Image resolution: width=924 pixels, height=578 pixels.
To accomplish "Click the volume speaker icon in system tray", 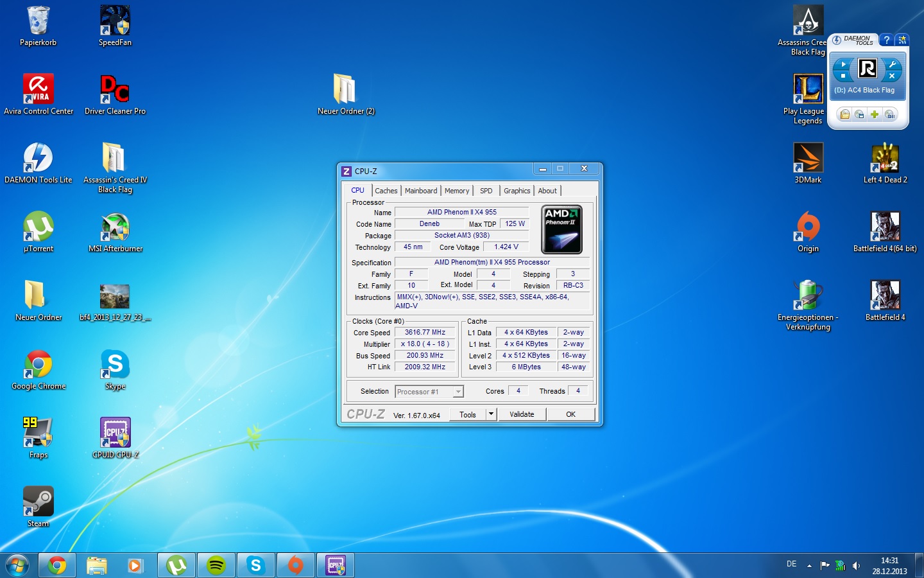I will [x=856, y=566].
